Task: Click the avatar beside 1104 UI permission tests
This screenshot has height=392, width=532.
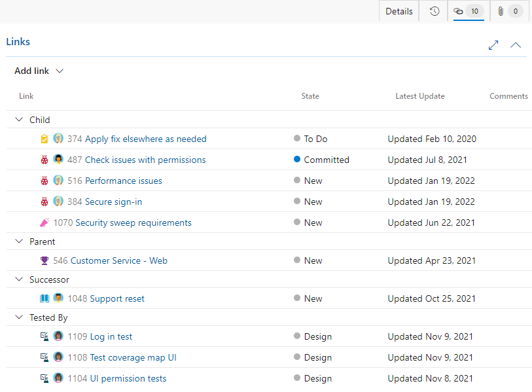Action: (58, 378)
